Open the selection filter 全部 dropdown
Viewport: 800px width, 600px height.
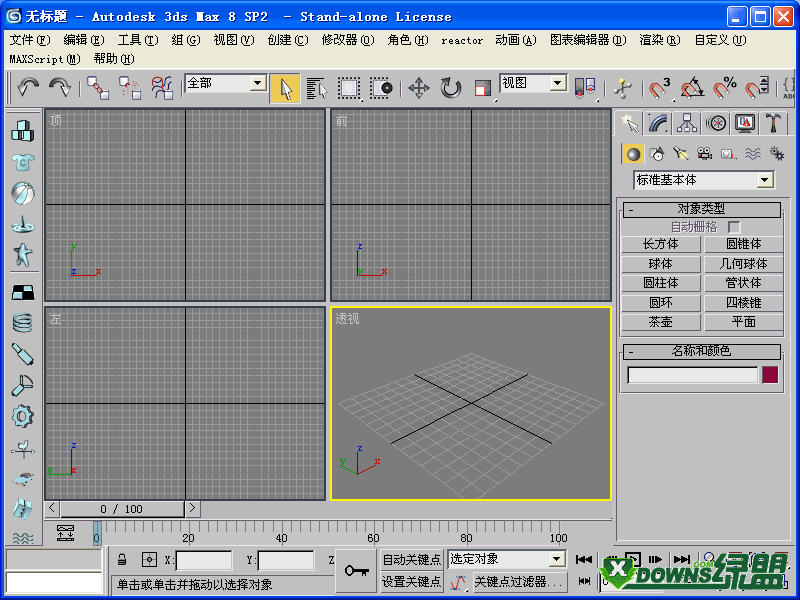point(258,83)
